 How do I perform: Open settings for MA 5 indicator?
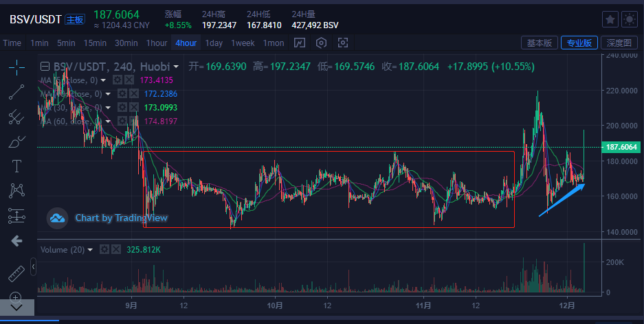pos(118,80)
